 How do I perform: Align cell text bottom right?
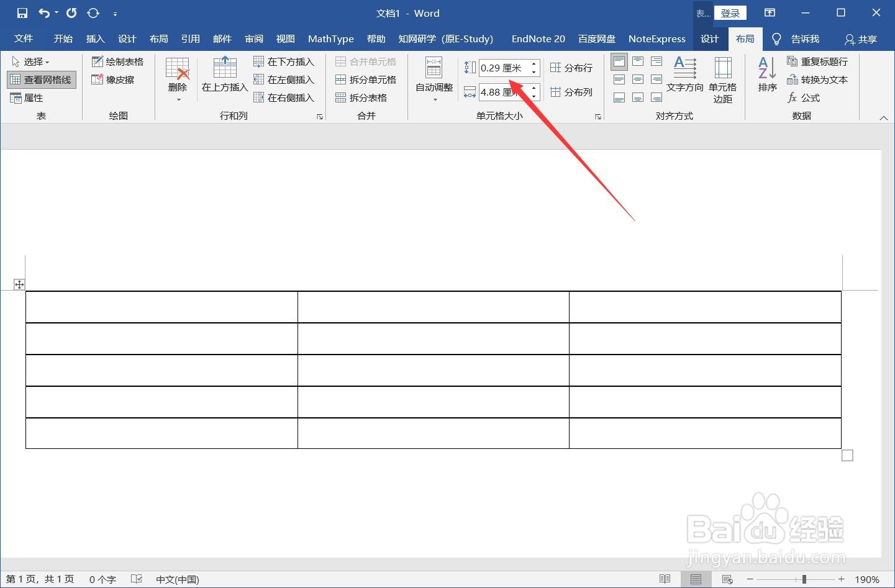click(x=656, y=97)
